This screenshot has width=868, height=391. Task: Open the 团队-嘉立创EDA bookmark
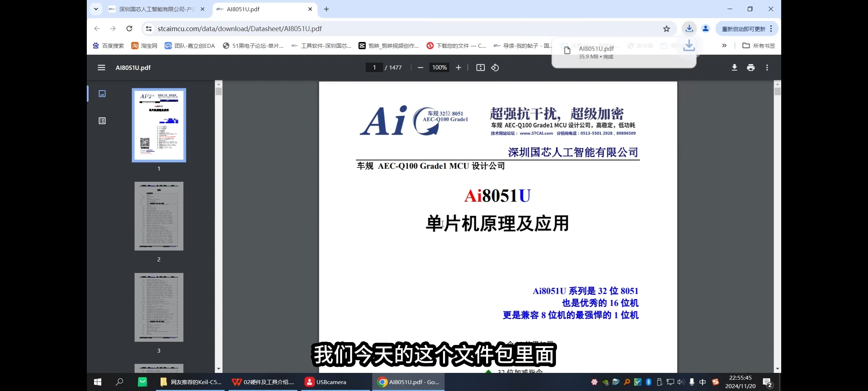[190, 46]
